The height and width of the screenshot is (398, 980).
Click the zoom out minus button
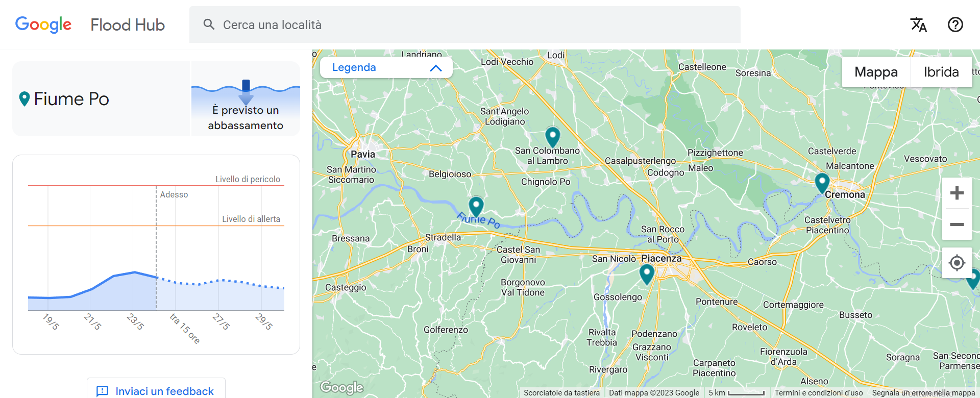[x=957, y=225]
